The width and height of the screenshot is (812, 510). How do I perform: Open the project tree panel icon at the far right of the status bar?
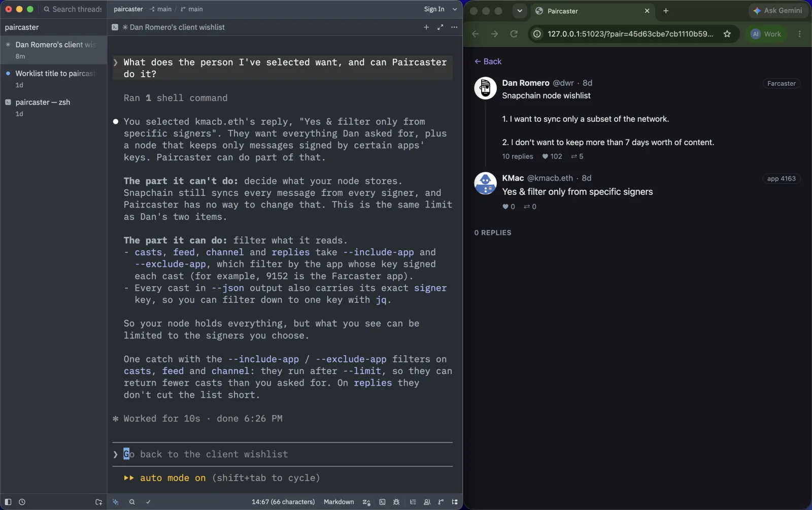pyautogui.click(x=455, y=502)
